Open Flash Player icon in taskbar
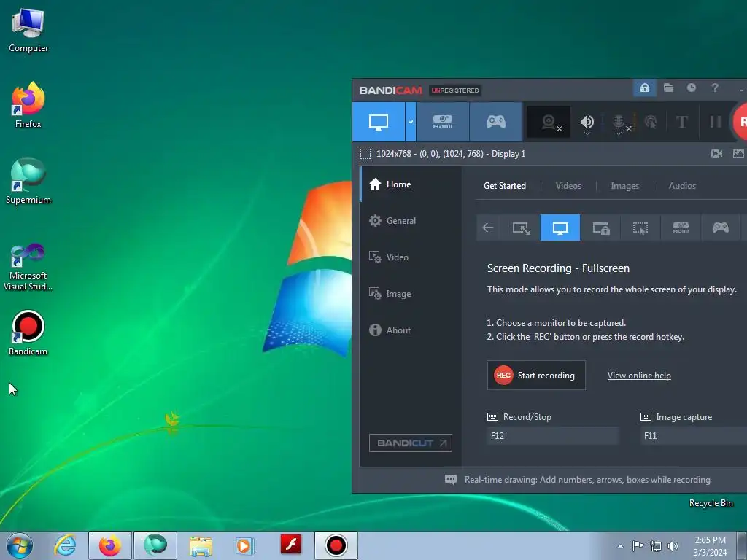Viewport: 747px width, 560px height. (290, 544)
